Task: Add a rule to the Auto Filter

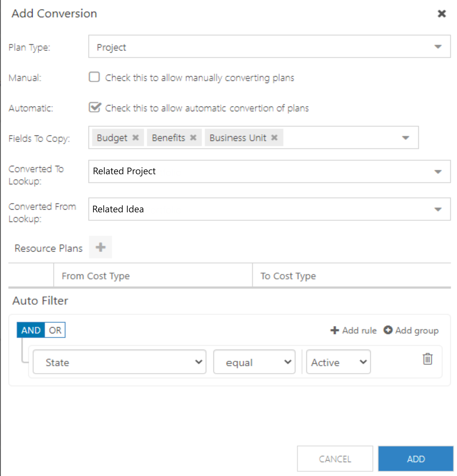Action: [353, 330]
